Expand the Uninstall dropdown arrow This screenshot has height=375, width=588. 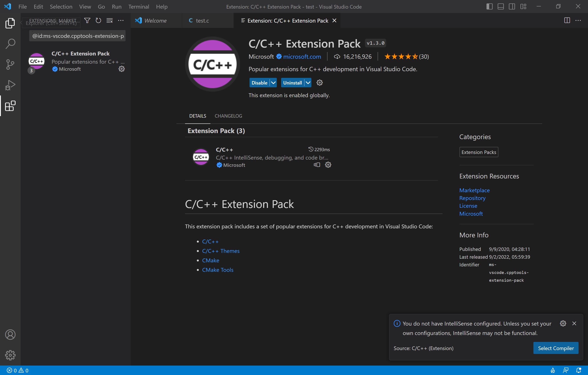[308, 83]
